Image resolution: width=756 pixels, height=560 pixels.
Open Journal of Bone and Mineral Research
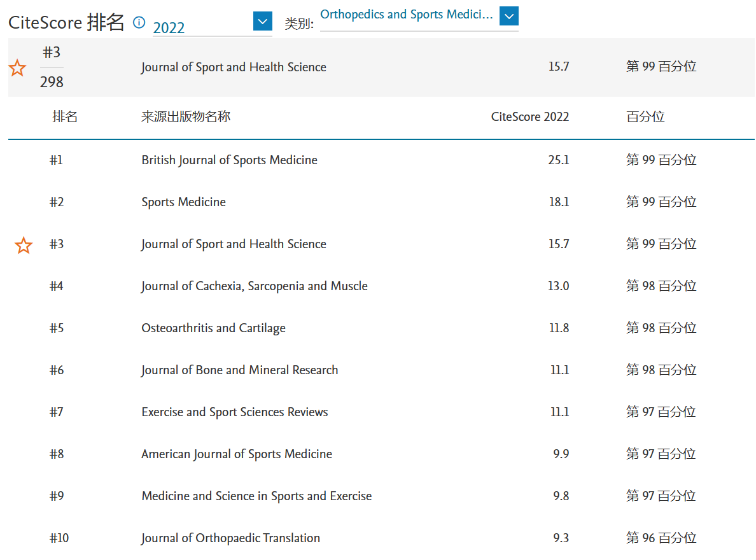[x=239, y=370]
